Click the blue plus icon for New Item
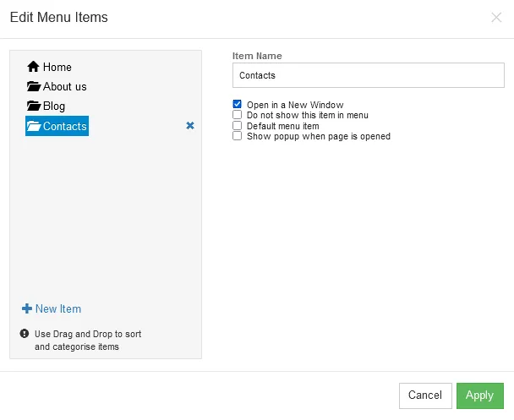514x420 pixels. coord(27,308)
